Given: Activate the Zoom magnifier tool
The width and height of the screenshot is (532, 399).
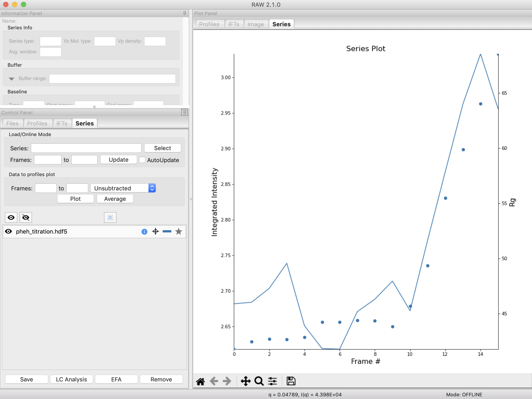Looking at the screenshot, I should [x=259, y=381].
